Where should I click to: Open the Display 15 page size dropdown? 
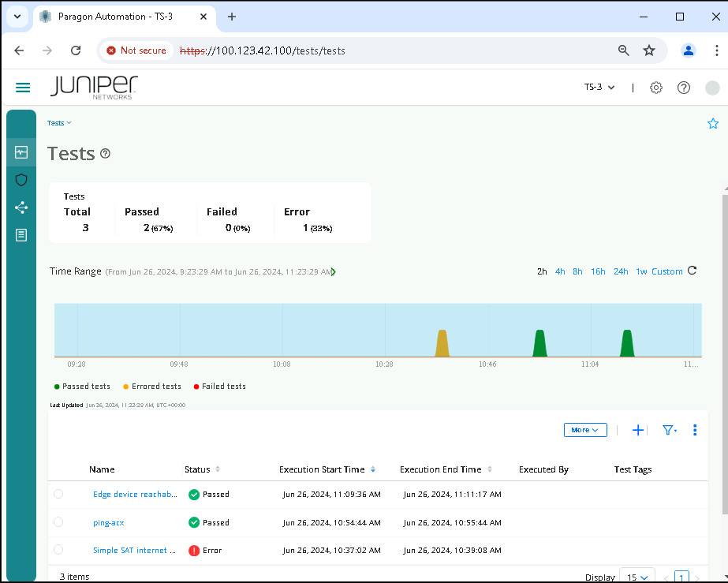[x=637, y=577]
